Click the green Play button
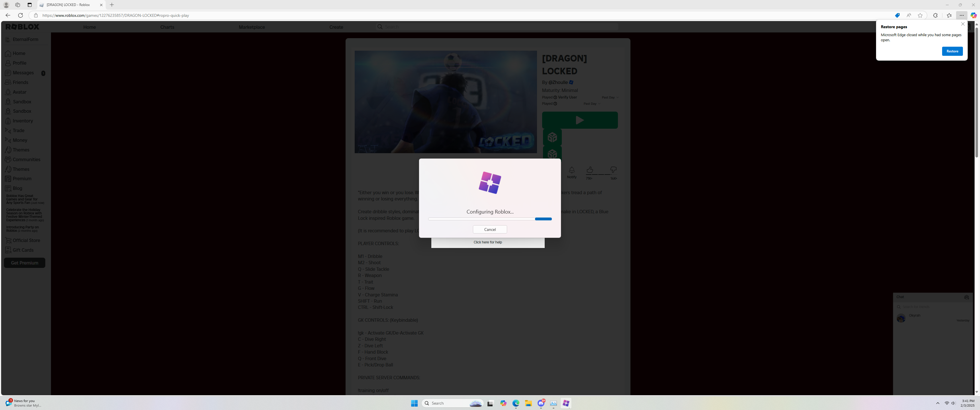This screenshot has height=410, width=980. [x=579, y=120]
